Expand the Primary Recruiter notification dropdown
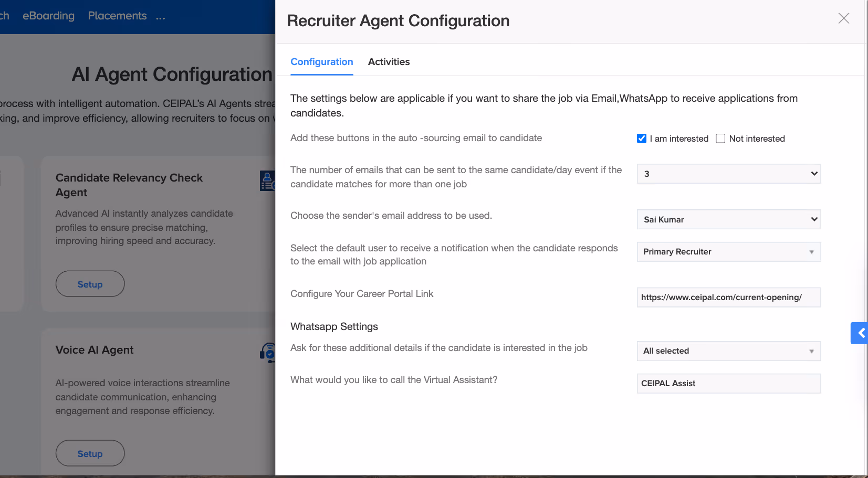This screenshot has height=478, width=868. pos(728,252)
